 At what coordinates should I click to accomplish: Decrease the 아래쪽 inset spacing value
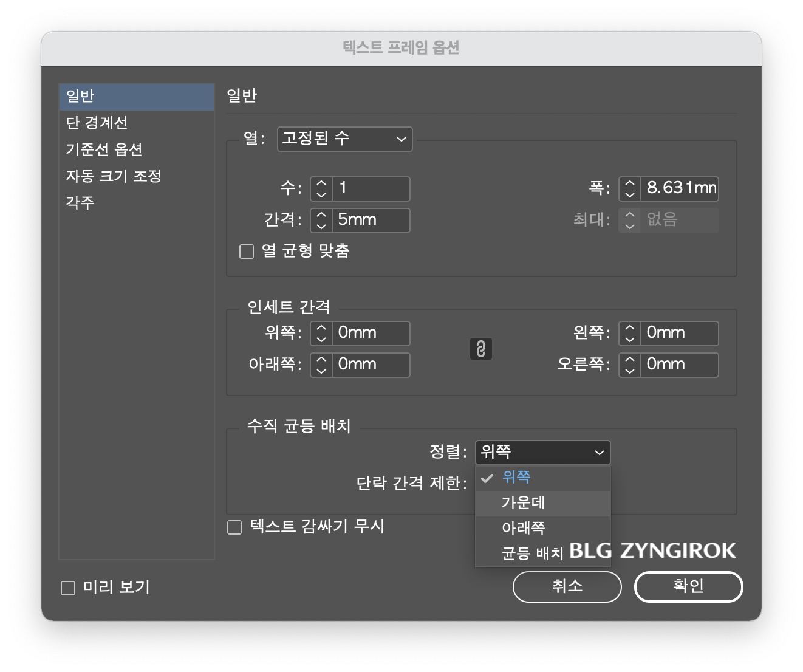[320, 370]
